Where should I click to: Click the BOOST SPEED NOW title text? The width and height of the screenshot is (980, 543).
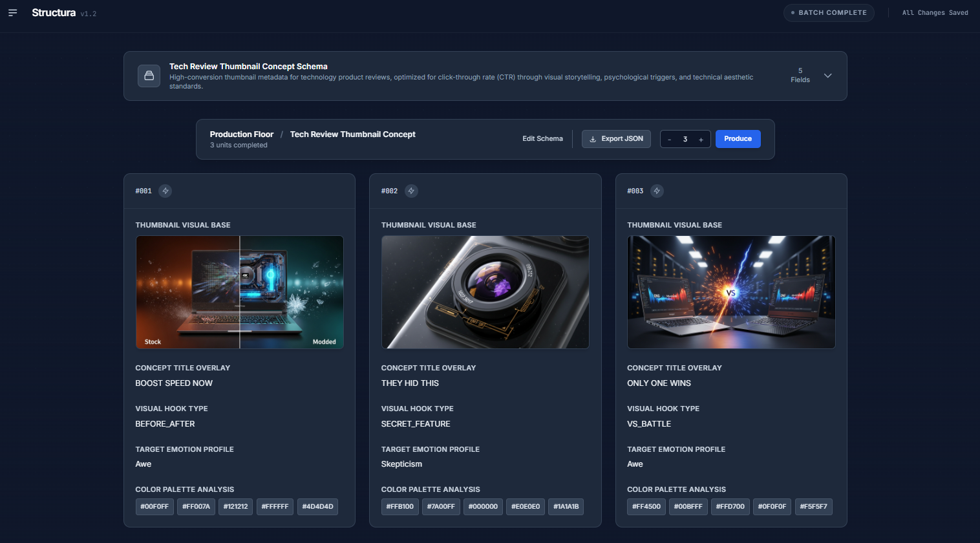click(x=174, y=383)
